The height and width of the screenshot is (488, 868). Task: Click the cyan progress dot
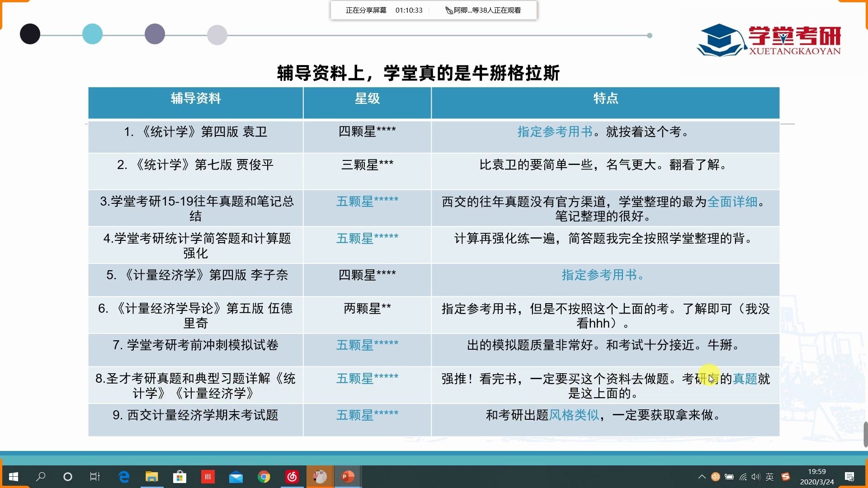[x=92, y=34]
